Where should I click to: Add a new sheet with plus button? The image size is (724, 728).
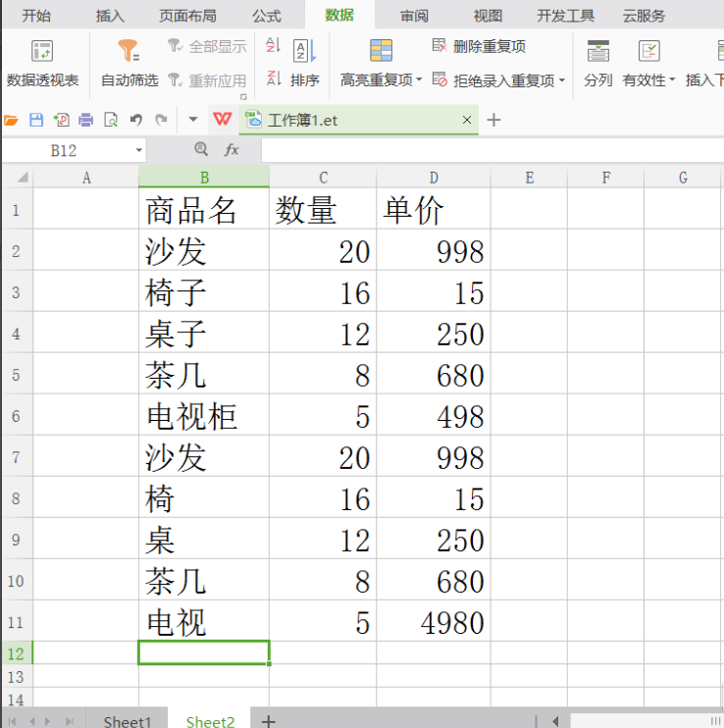coord(268,720)
